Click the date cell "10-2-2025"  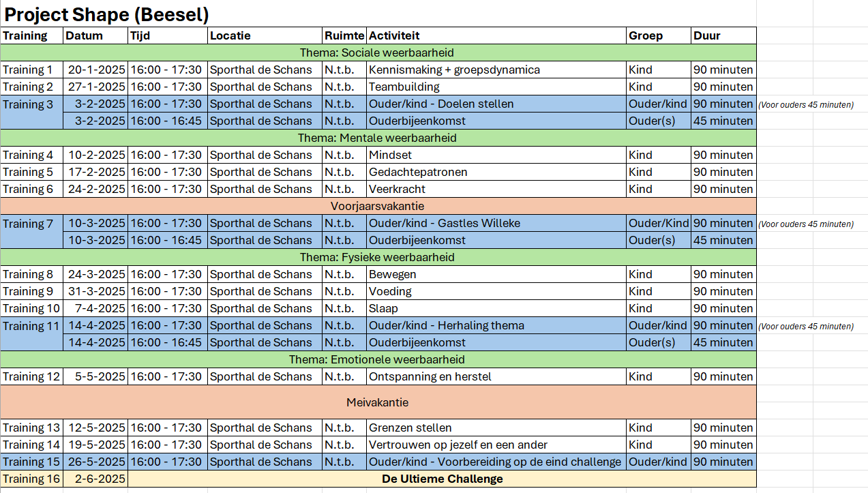pos(95,155)
